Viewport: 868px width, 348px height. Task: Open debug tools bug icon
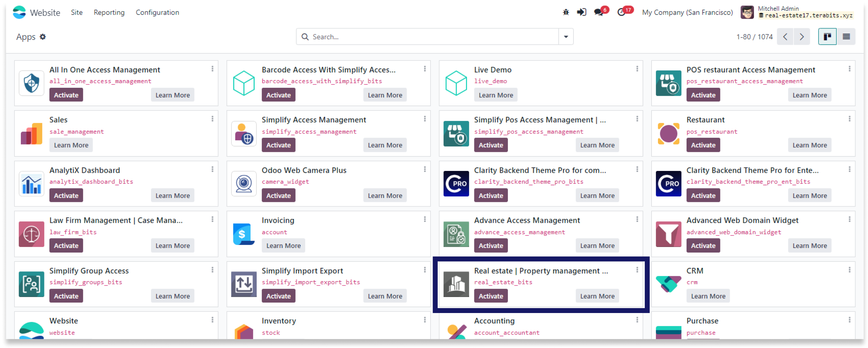(566, 13)
